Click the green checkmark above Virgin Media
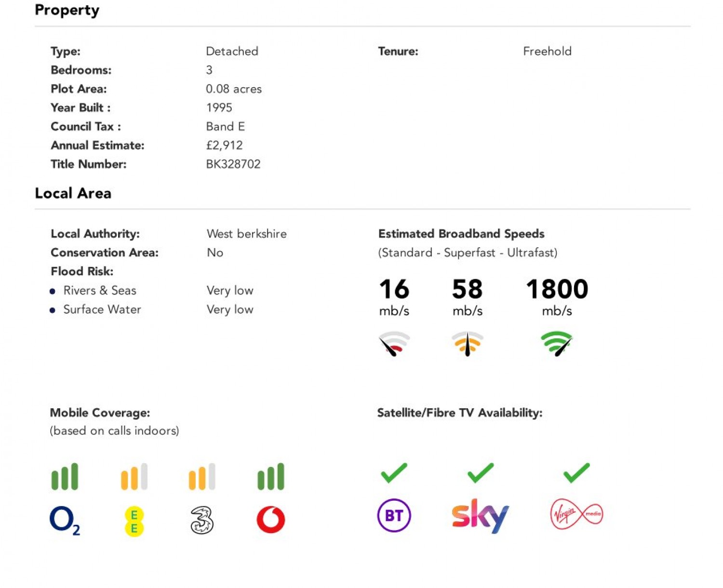 576,473
